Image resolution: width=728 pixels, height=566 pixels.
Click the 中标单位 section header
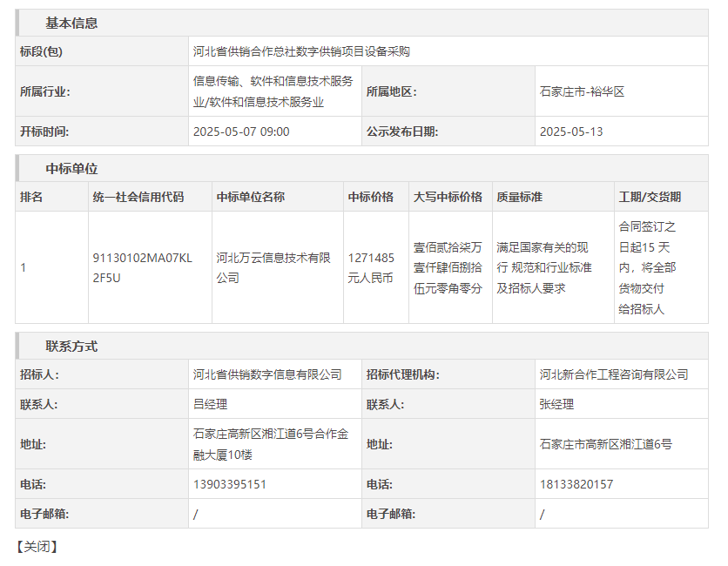(71, 169)
